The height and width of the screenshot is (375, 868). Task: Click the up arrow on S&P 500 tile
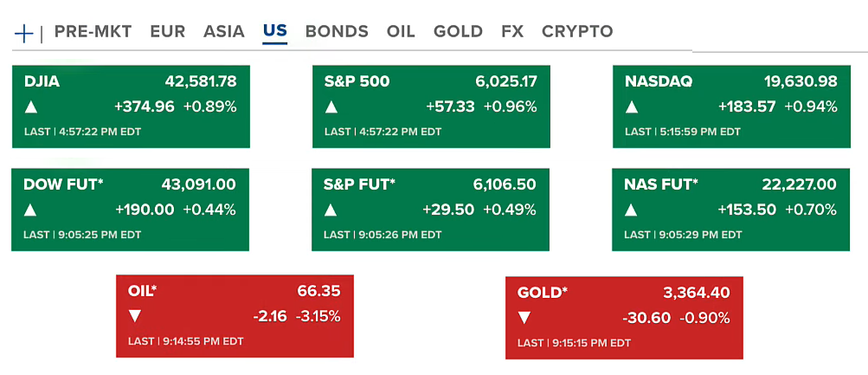(x=332, y=107)
